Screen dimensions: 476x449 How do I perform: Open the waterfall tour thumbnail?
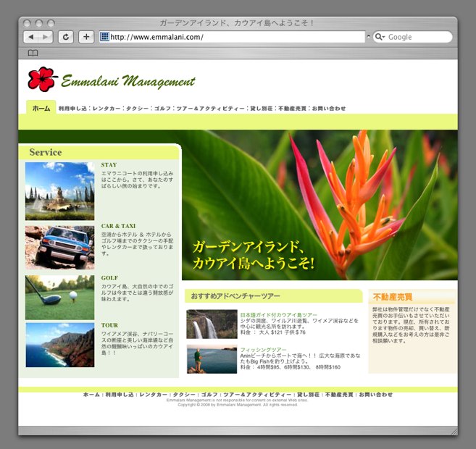click(212, 324)
